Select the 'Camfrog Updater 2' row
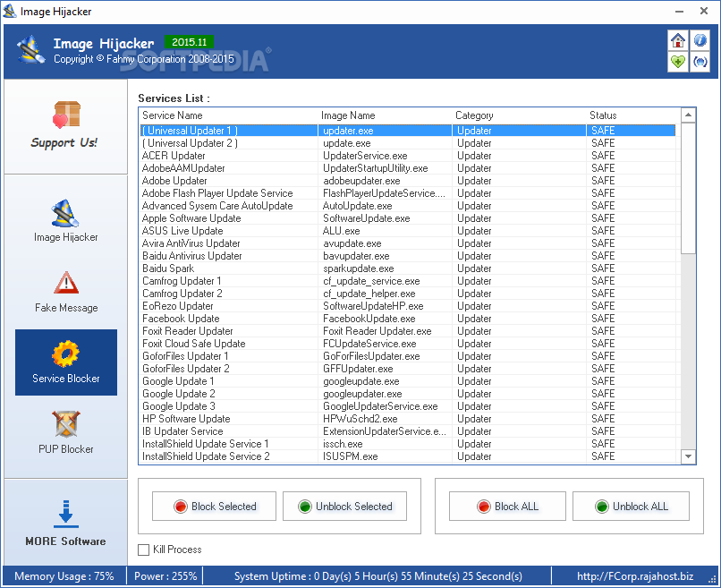 pos(408,294)
